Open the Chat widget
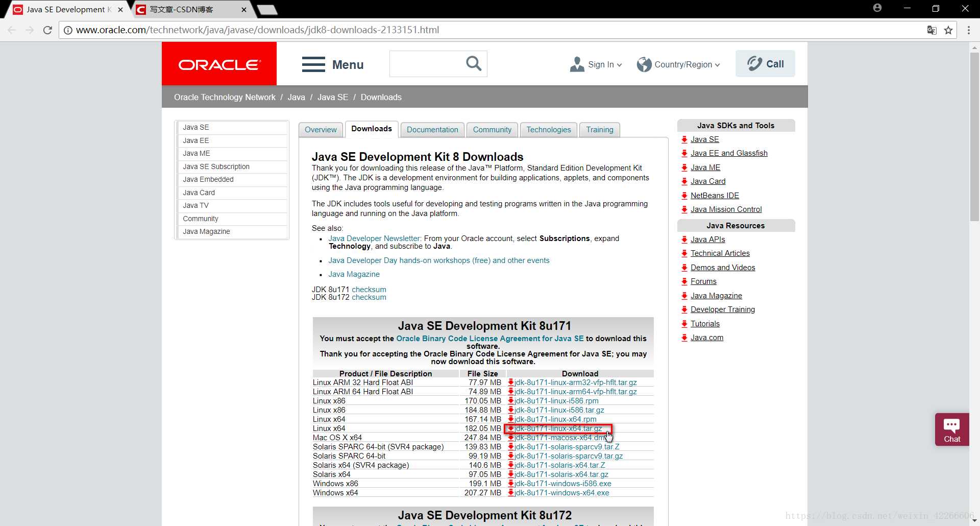 tap(952, 429)
